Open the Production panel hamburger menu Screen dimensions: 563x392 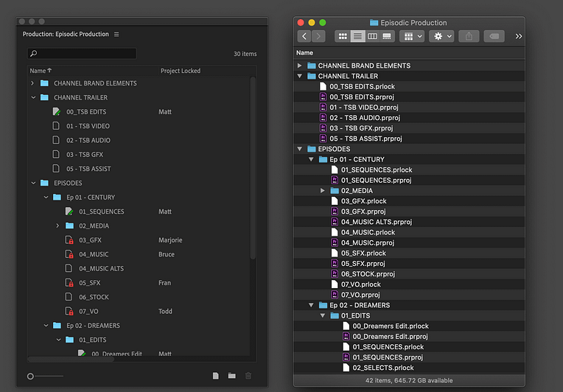[116, 35]
